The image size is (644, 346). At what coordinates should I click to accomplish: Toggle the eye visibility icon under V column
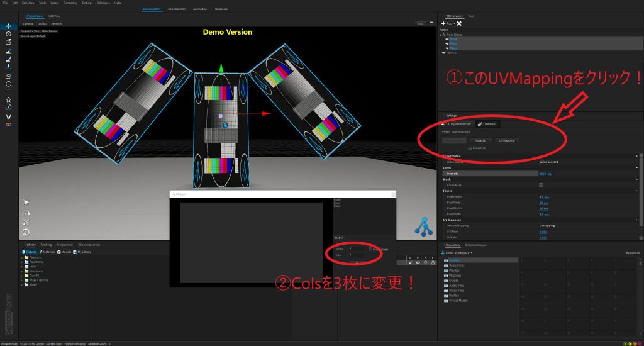click(x=418, y=262)
